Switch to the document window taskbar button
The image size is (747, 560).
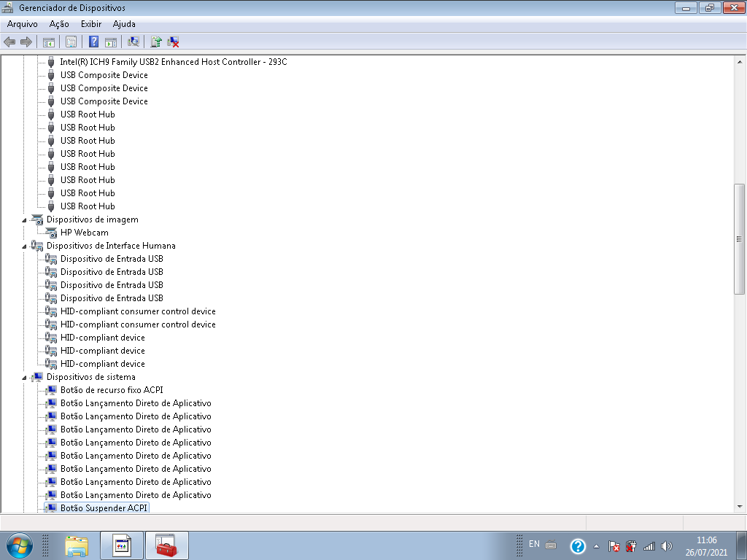(x=122, y=545)
